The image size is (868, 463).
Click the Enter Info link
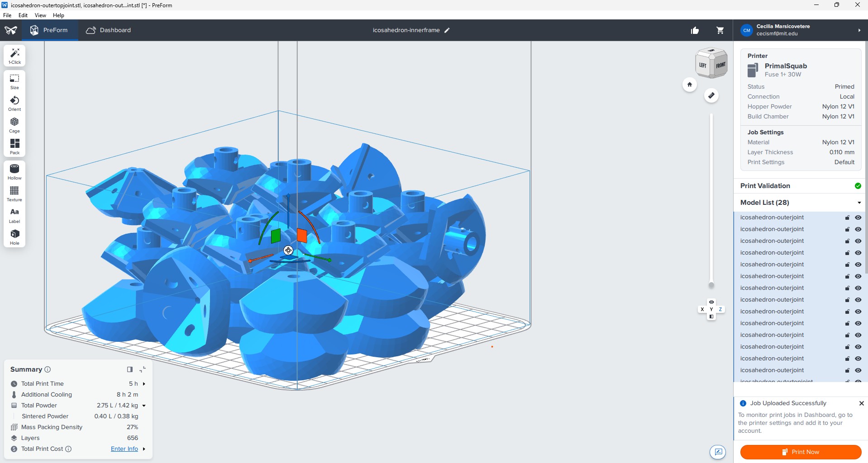[x=124, y=449]
